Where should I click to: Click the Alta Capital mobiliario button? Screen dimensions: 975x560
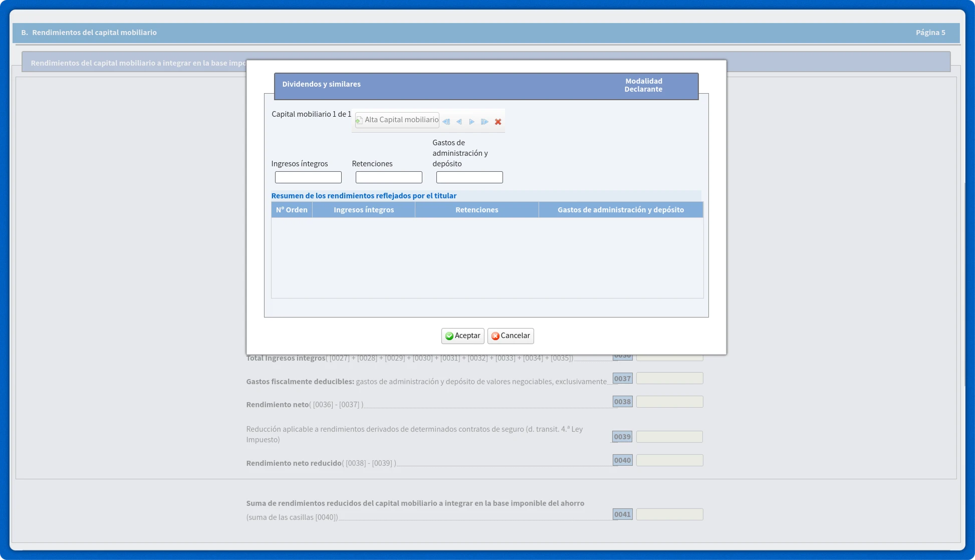397,120
